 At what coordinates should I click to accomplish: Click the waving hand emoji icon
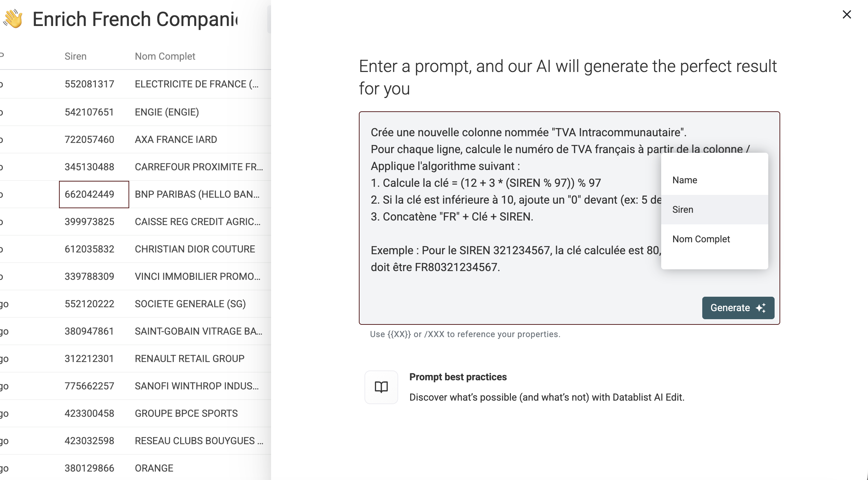tap(13, 19)
